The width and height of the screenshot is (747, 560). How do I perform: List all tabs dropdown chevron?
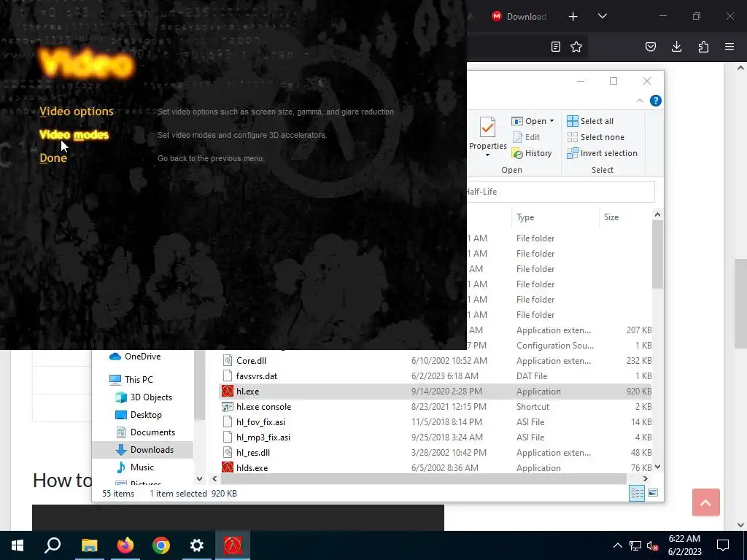tap(602, 16)
